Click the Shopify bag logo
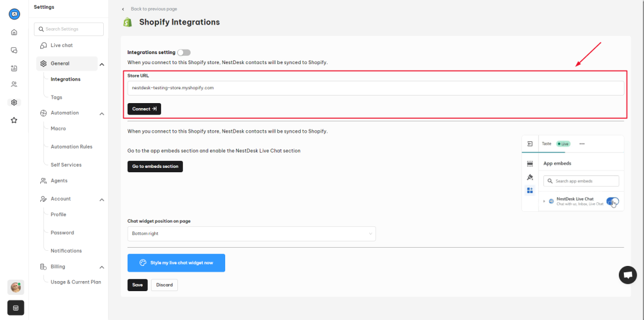The height and width of the screenshot is (320, 644). click(x=128, y=22)
